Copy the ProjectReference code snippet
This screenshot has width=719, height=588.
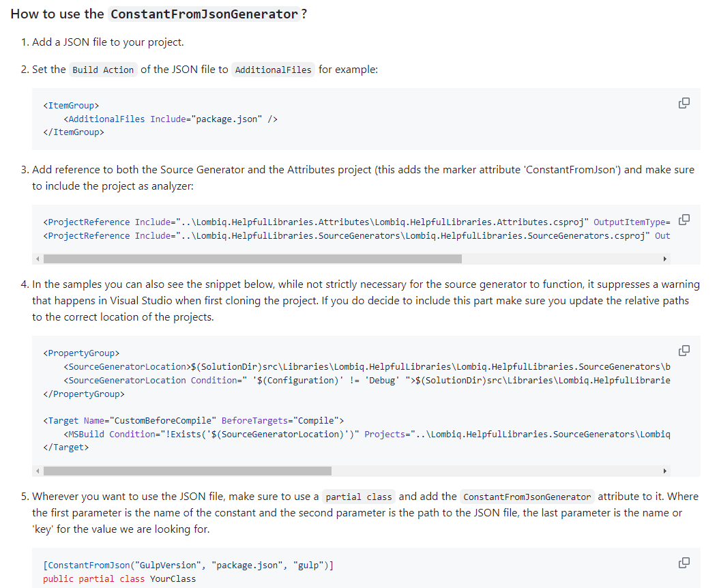(x=684, y=220)
